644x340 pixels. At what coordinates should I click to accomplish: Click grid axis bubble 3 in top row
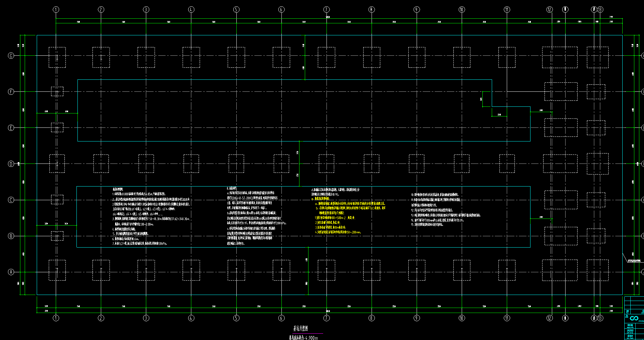[146, 10]
